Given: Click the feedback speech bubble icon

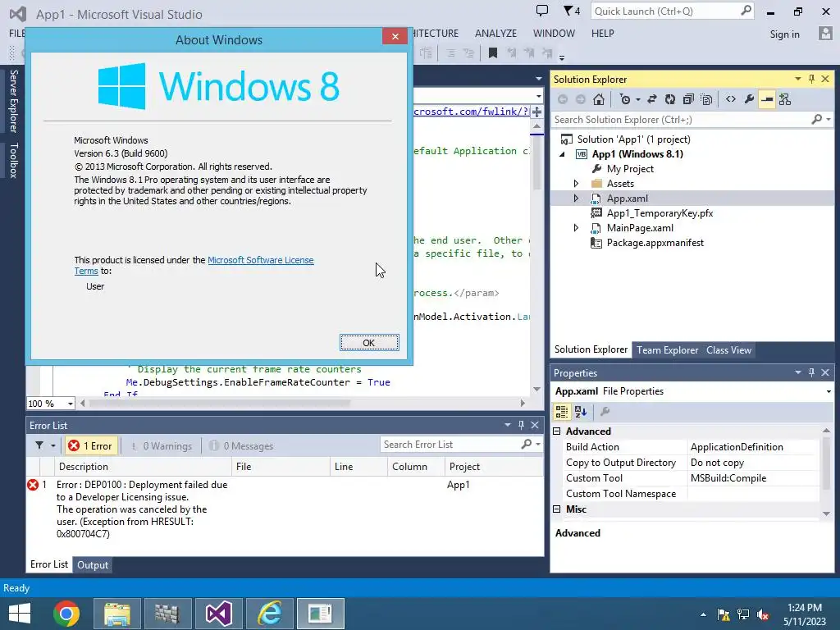Looking at the screenshot, I should point(542,11).
